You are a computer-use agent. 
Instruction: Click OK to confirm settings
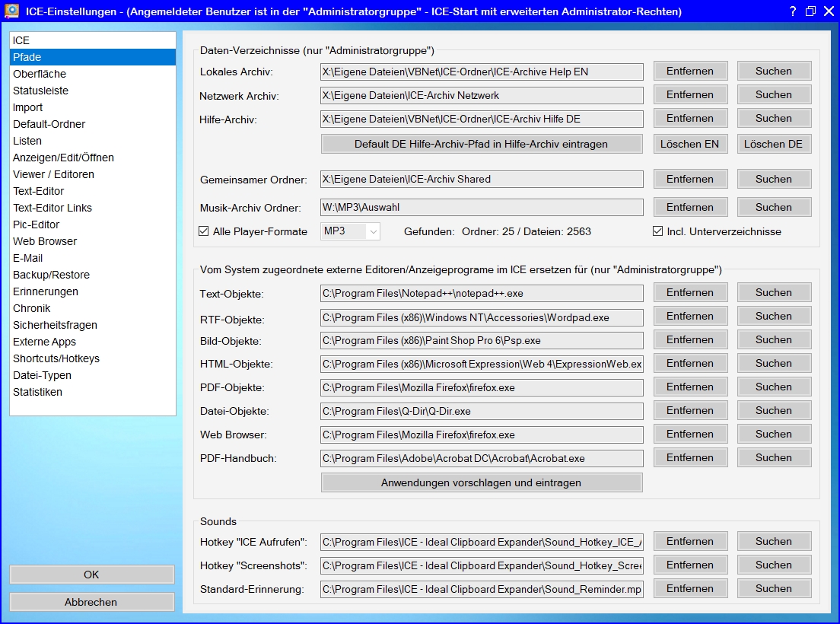pos(91,575)
